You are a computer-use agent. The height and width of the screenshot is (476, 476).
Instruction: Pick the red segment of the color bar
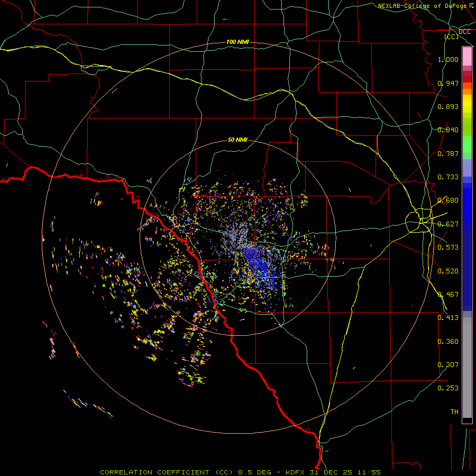[x=467, y=79]
